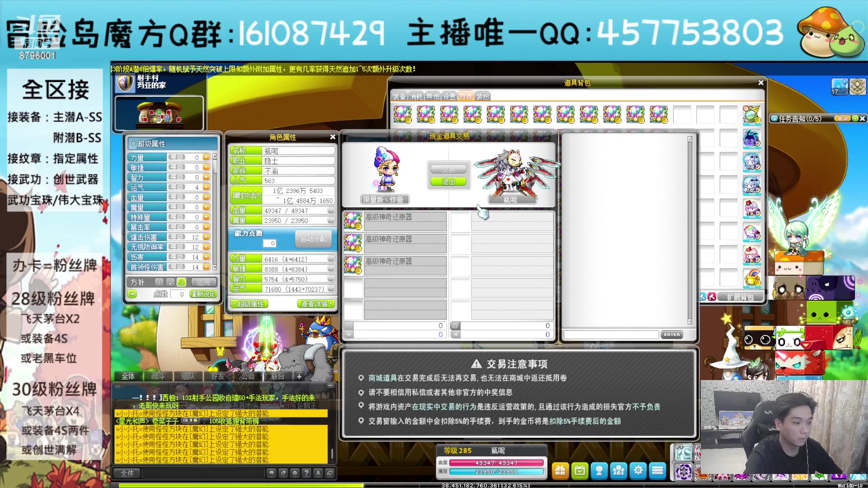Switch to the 消耗 inventory tab
This screenshot has width=868, height=488.
click(416, 96)
